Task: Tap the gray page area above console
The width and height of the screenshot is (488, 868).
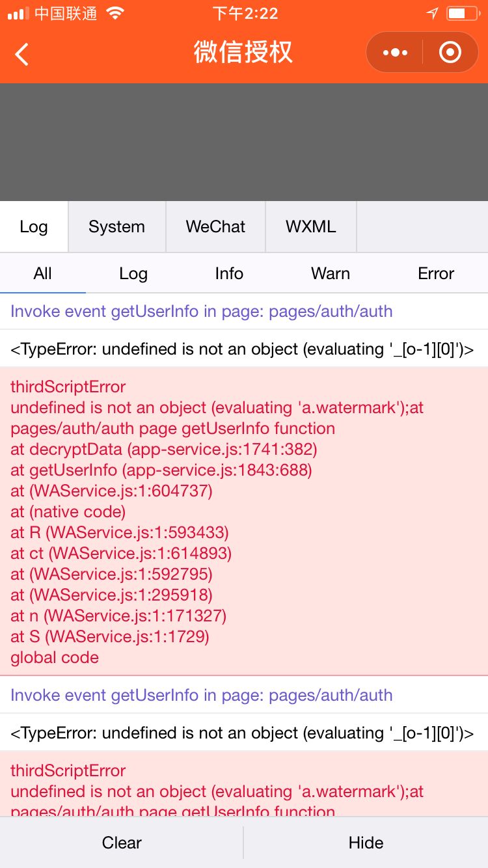Action: point(244,142)
